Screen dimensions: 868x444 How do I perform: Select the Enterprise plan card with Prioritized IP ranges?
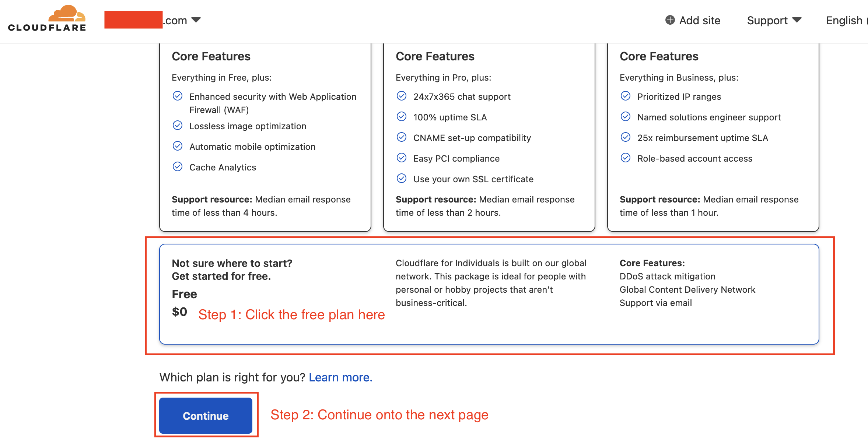coord(713,137)
